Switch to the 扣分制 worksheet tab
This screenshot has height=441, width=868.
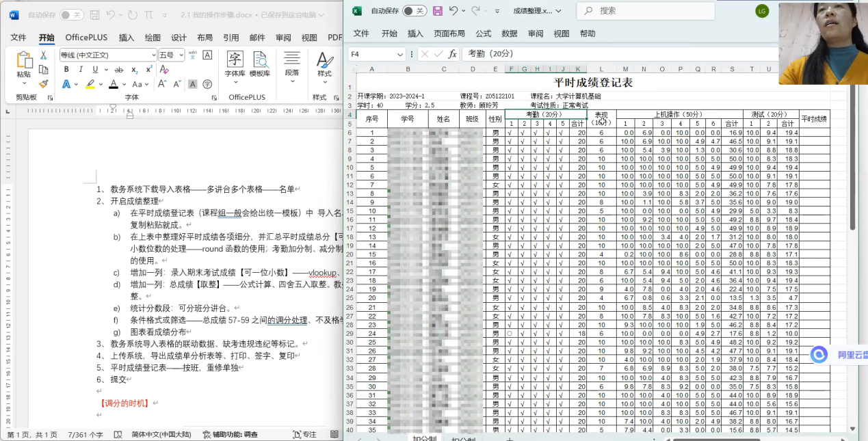[462, 438]
